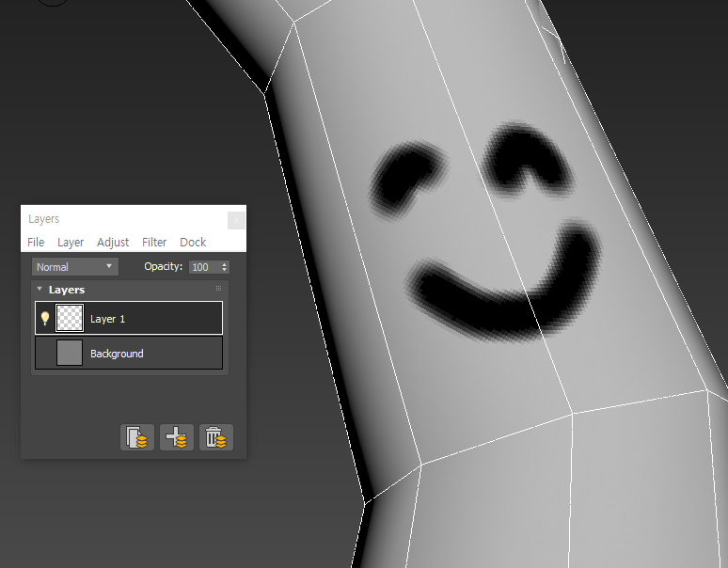The width and height of the screenshot is (728, 568).
Task: Select Layer 1 thumbnail
Action: point(70,318)
